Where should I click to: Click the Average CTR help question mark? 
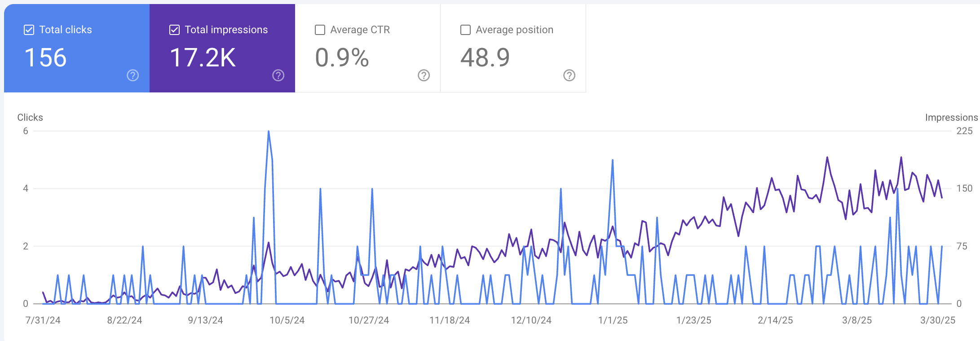(x=424, y=75)
